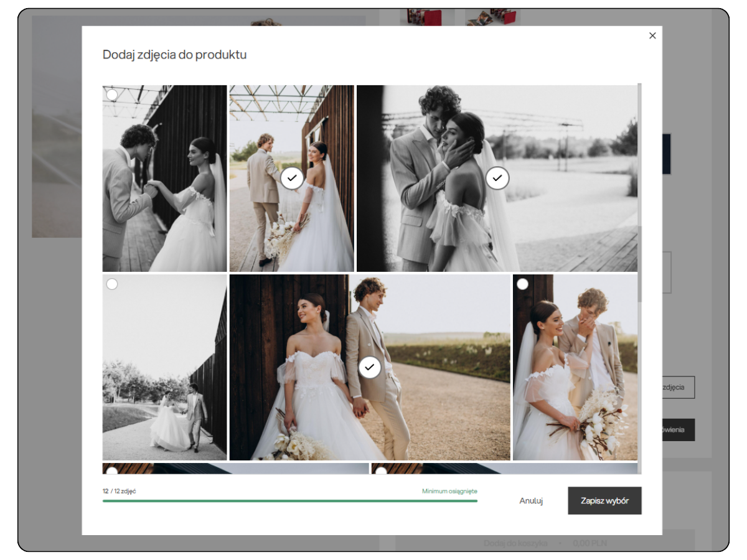Uncheck the black-and-white embrace photo
The image size is (747, 560).
[497, 178]
